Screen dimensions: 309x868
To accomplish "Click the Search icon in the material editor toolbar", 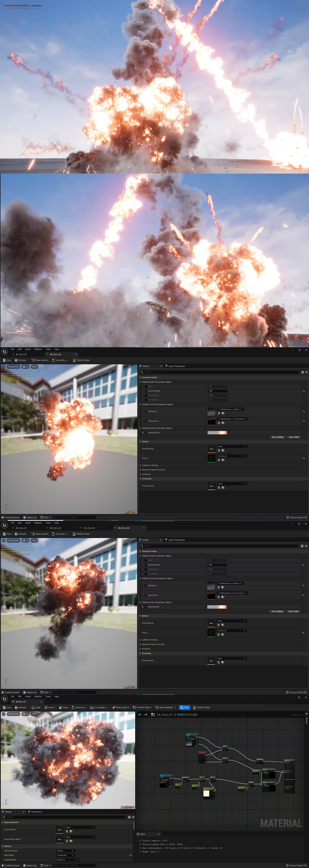I will coord(49,708).
